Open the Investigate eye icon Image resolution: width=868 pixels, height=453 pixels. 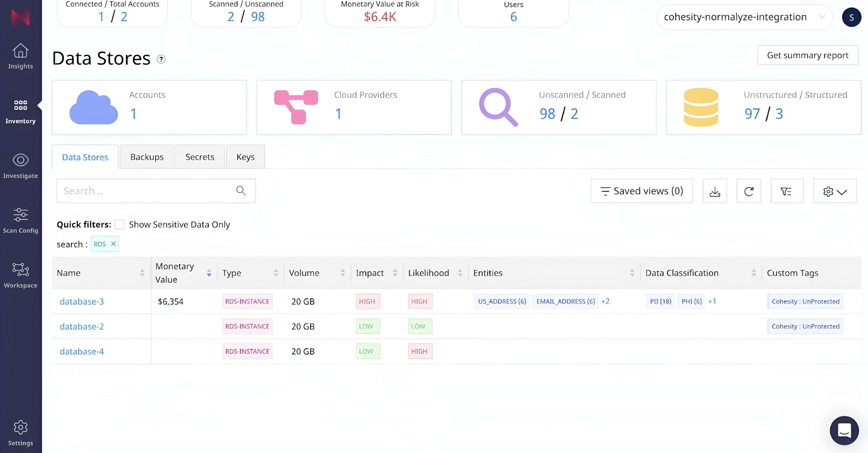(21, 160)
